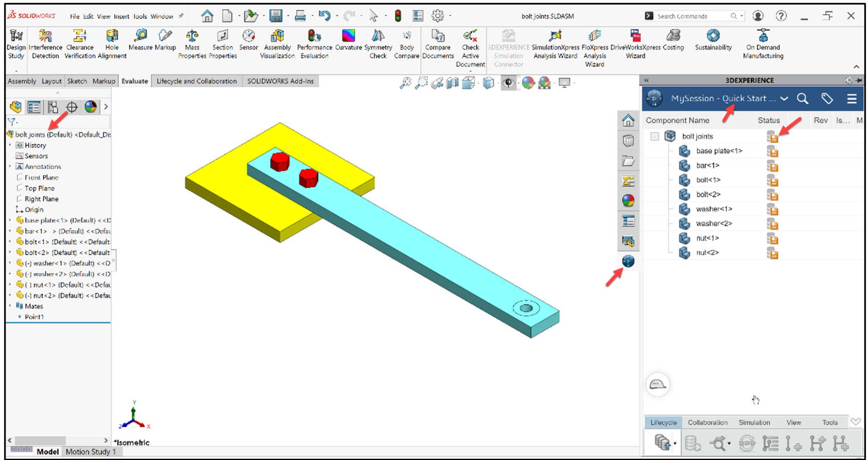Click the Edit Appearance color sphere icon
Screen dimensions: 868x460
[x=528, y=83]
